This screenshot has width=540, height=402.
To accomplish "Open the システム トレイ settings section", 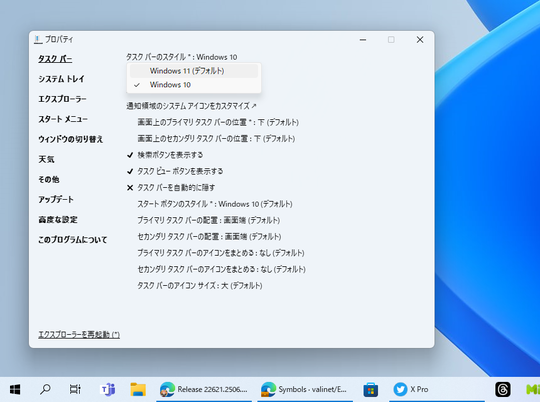I will point(61,79).
